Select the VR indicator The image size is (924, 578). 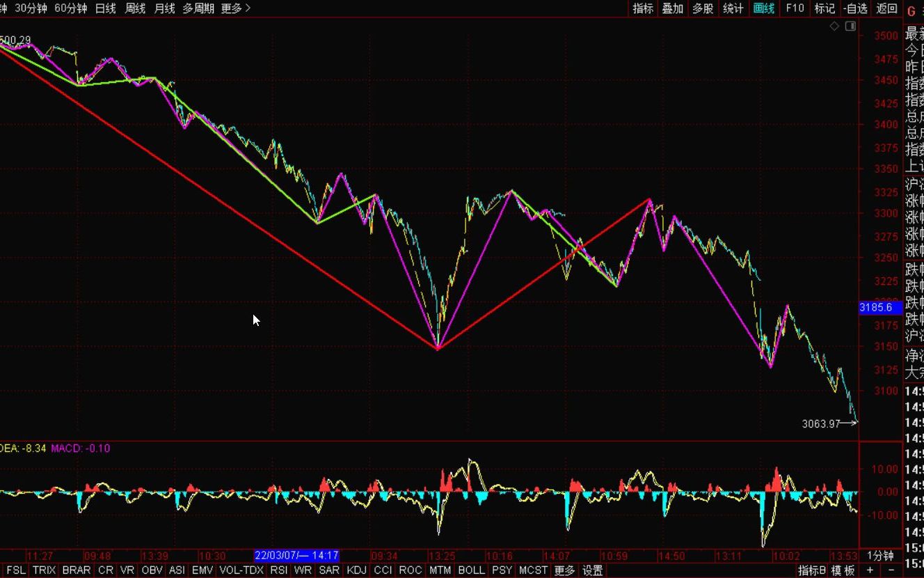127,570
